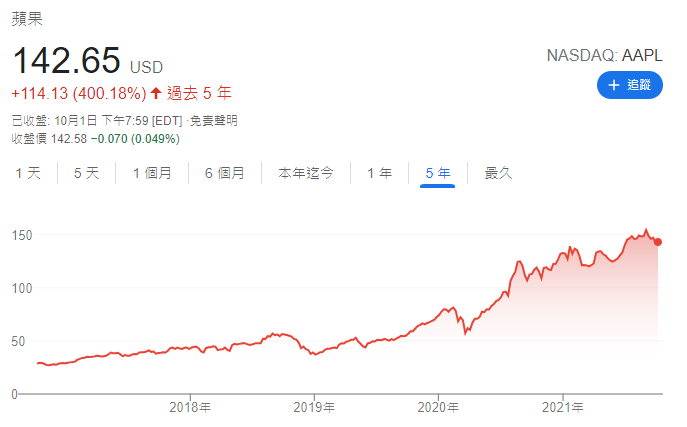Image resolution: width=687 pixels, height=427 pixels.
Task: Select the active 5 年 range tab
Action: point(438,173)
